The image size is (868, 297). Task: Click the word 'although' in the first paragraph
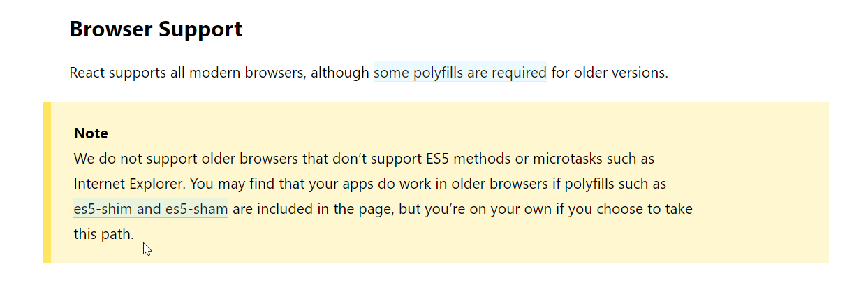pyautogui.click(x=340, y=73)
